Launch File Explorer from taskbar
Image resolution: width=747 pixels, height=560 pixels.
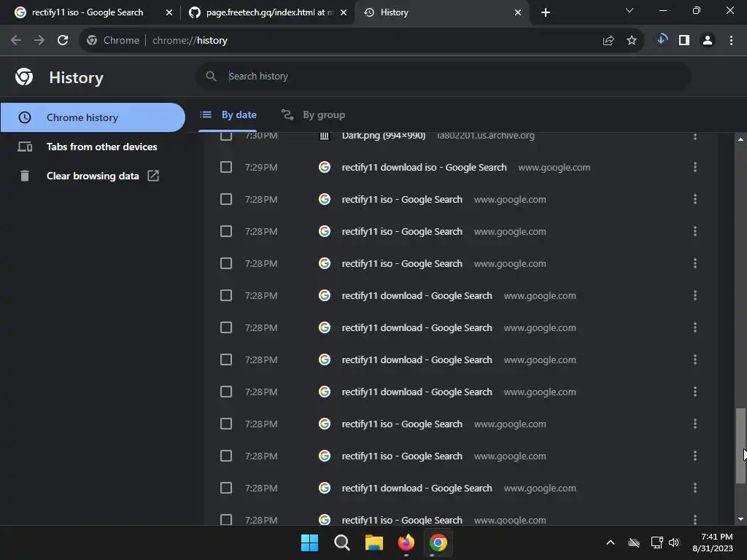(x=374, y=542)
